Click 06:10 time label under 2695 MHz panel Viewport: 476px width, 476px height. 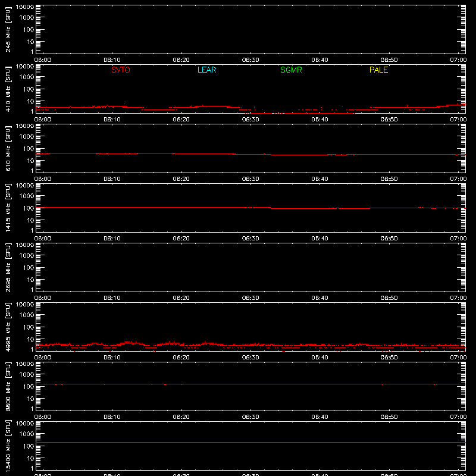(x=112, y=298)
